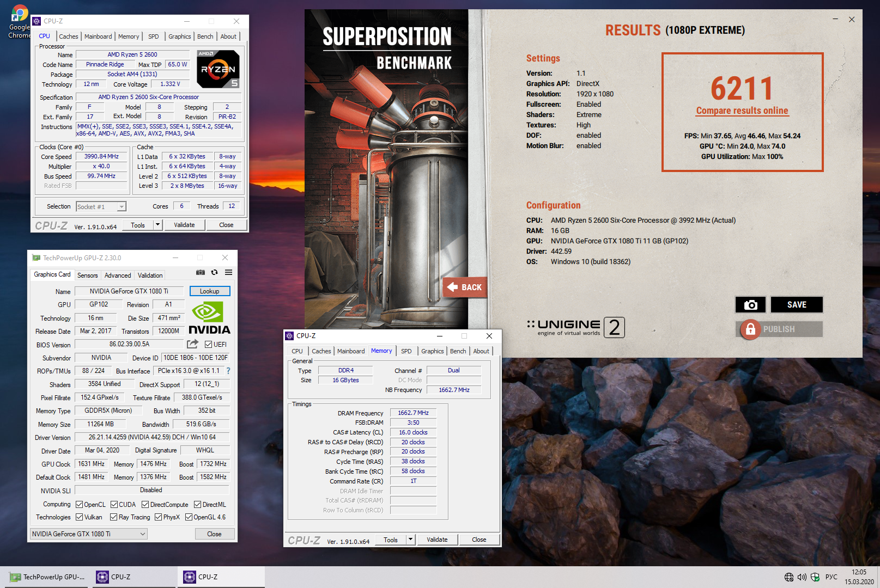Viewport: 880px width, 588px height.
Task: Toggle the Vulkan checkbox
Action: pyautogui.click(x=80, y=517)
